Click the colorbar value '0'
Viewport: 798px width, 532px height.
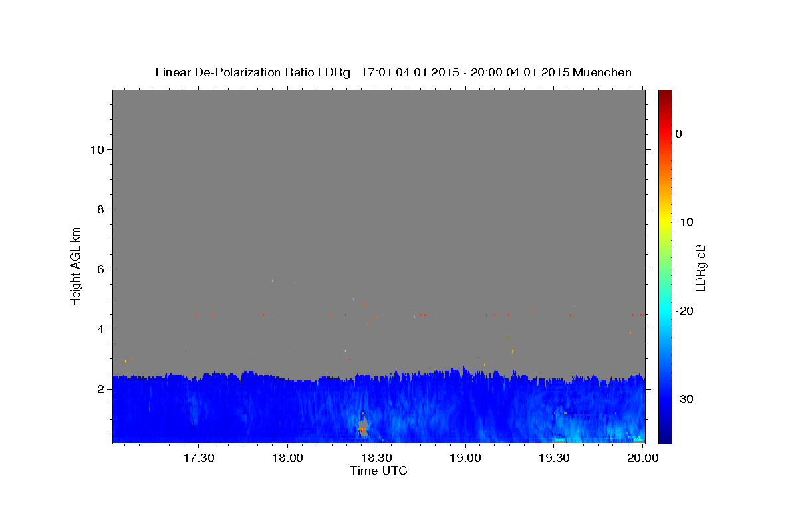pos(679,134)
